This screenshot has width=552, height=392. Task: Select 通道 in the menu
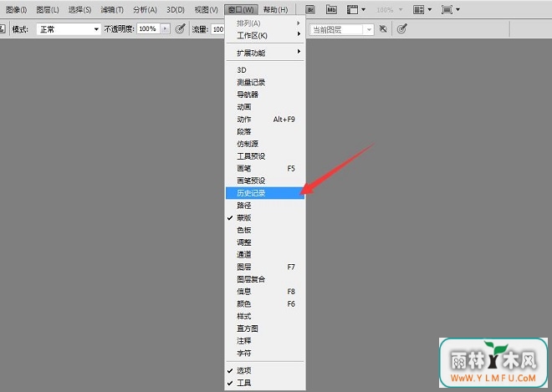click(x=265, y=255)
